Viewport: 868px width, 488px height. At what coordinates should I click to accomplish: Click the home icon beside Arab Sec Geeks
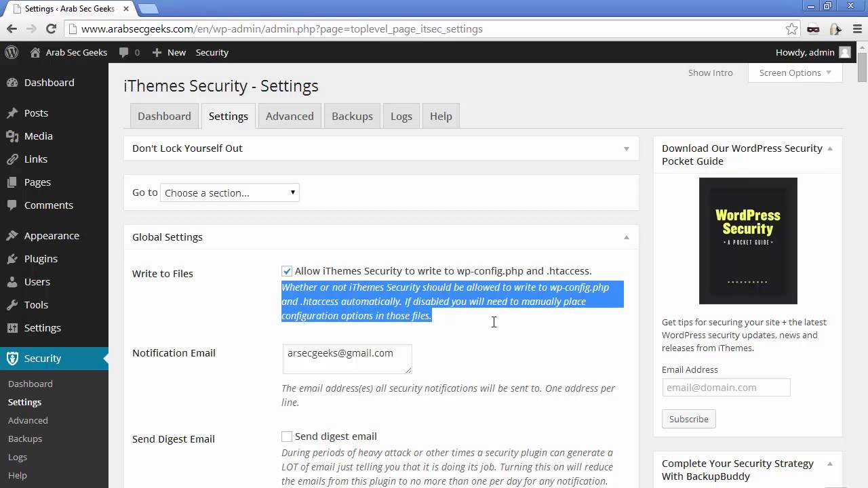35,52
